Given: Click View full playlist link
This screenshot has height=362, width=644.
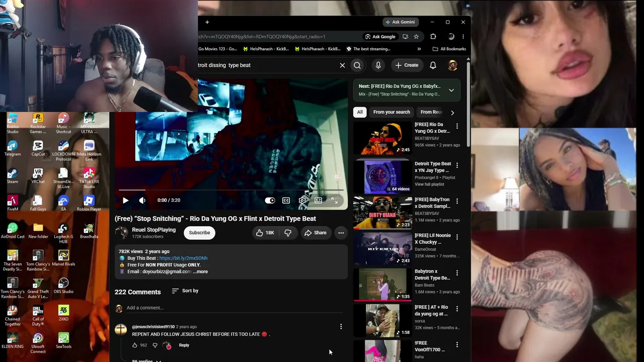Looking at the screenshot, I should [x=429, y=185].
